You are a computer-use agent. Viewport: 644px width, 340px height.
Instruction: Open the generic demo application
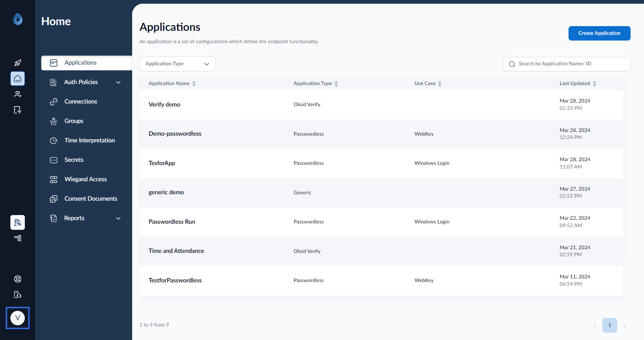coord(166,192)
